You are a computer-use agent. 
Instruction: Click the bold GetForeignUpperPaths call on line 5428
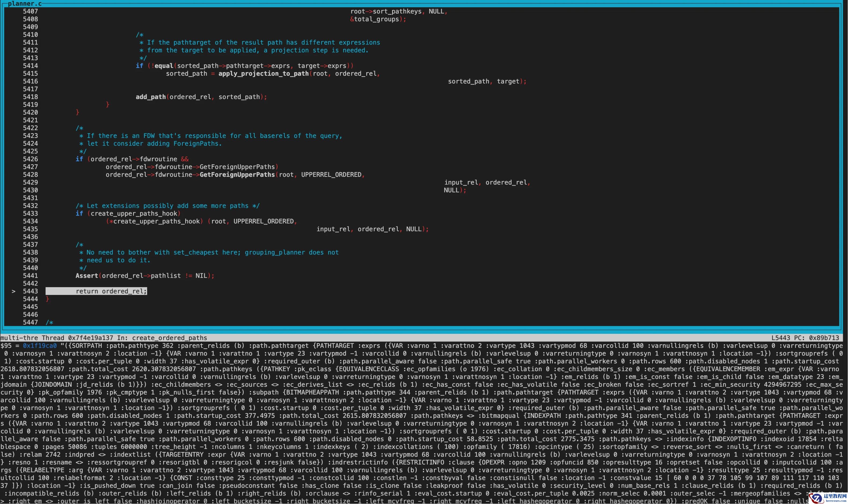click(237, 174)
